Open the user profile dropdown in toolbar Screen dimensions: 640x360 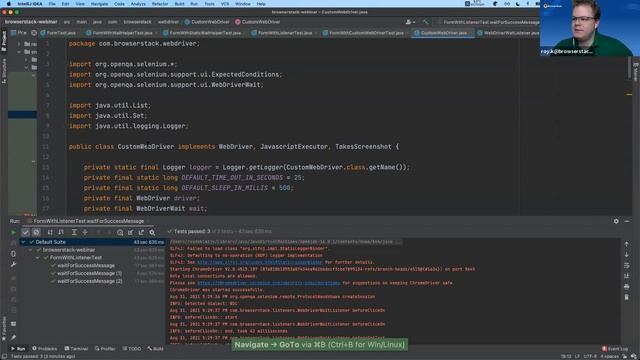410,22
